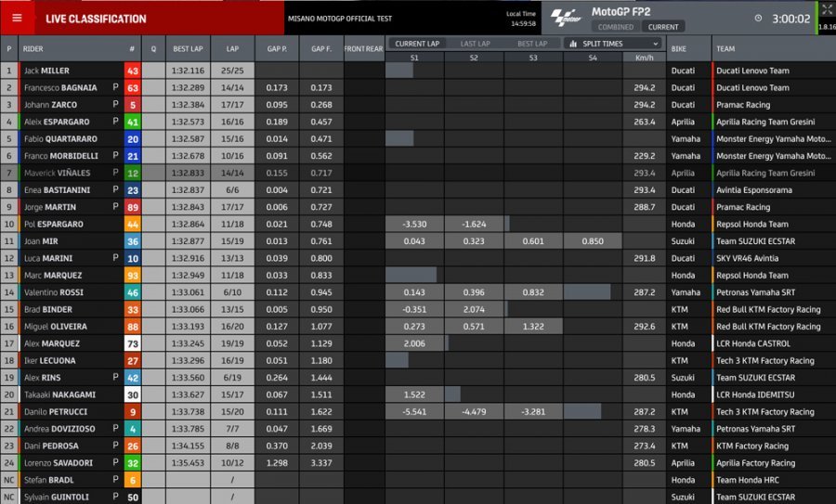Click the Rider column header
This screenshot has height=504, width=836.
[x=33, y=48]
